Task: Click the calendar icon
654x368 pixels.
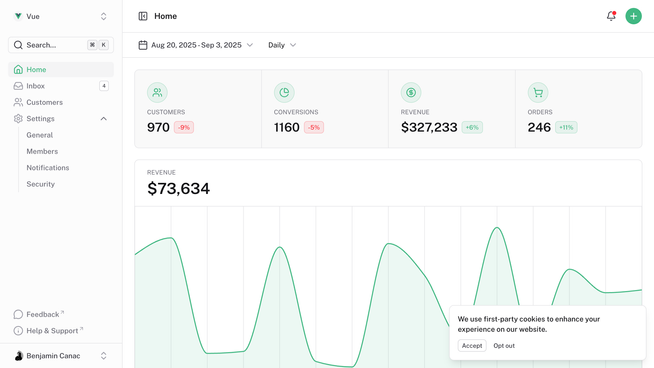Action: (143, 45)
